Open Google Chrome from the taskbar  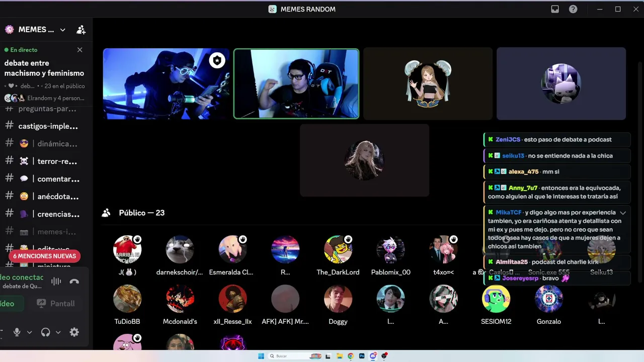coord(351,356)
